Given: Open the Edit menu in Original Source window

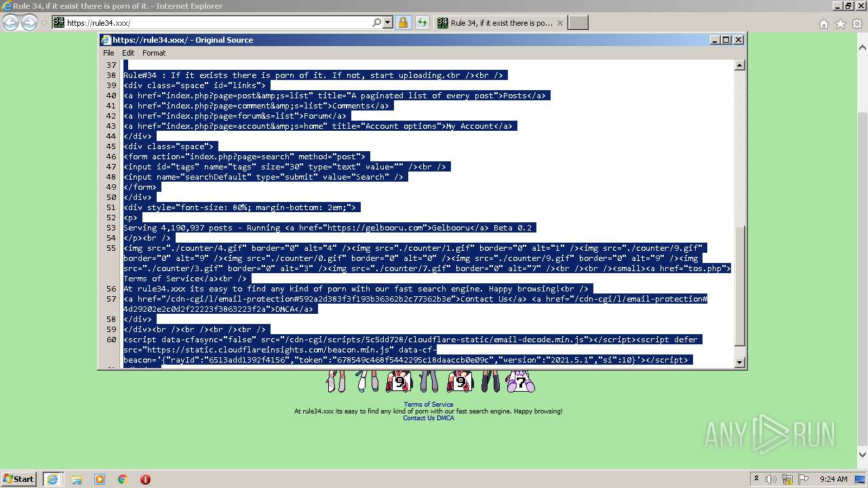Looking at the screenshot, I should point(128,53).
